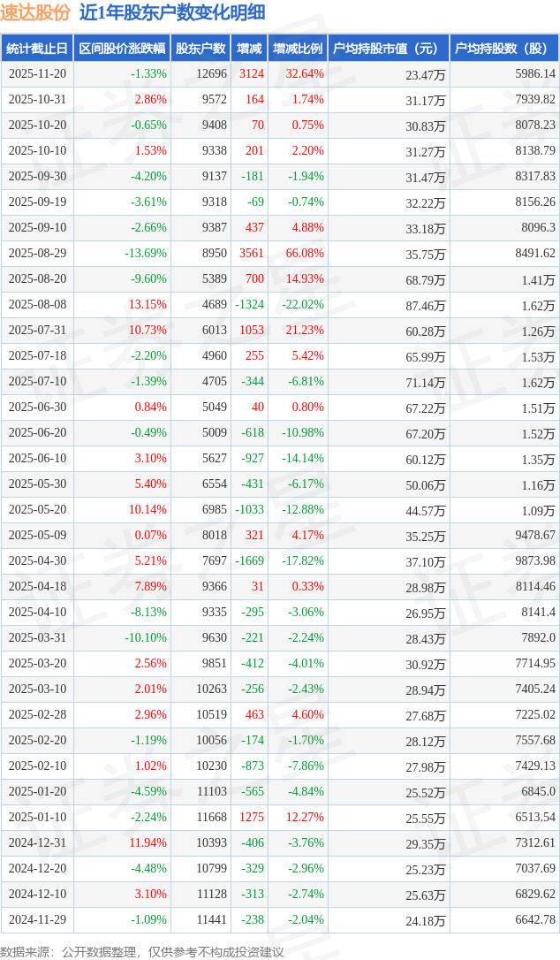Image resolution: width=560 pixels, height=960 pixels.
Task: Click the 速达股份 stock name in title
Action: point(35,13)
